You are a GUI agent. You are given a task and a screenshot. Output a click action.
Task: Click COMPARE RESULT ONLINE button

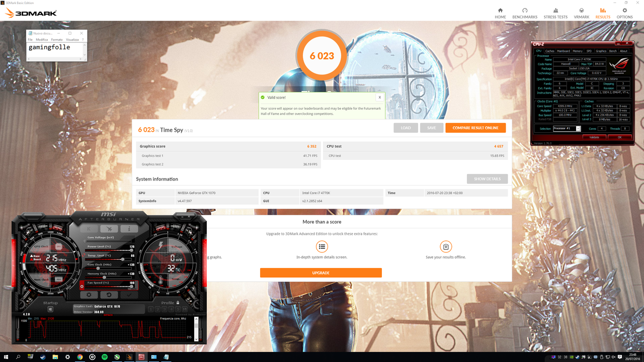(475, 128)
